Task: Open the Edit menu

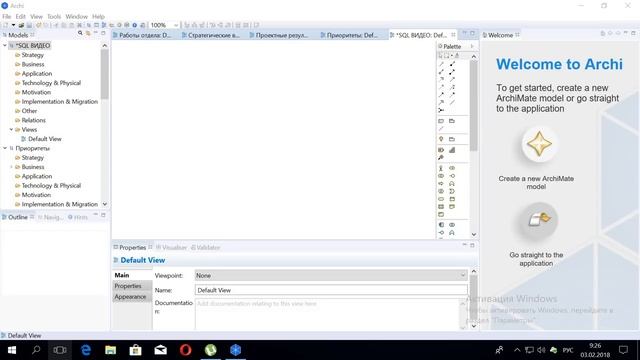Action: [x=20, y=16]
